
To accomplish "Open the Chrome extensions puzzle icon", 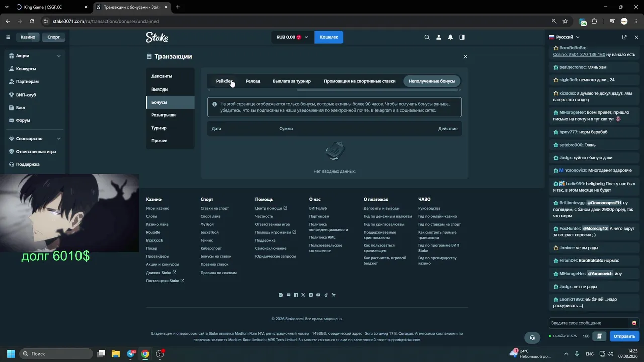I will pyautogui.click(x=594, y=21).
